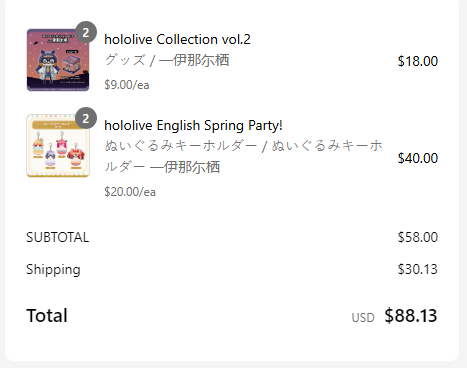Click the hololive English Spring Party thumbnail

58,146
